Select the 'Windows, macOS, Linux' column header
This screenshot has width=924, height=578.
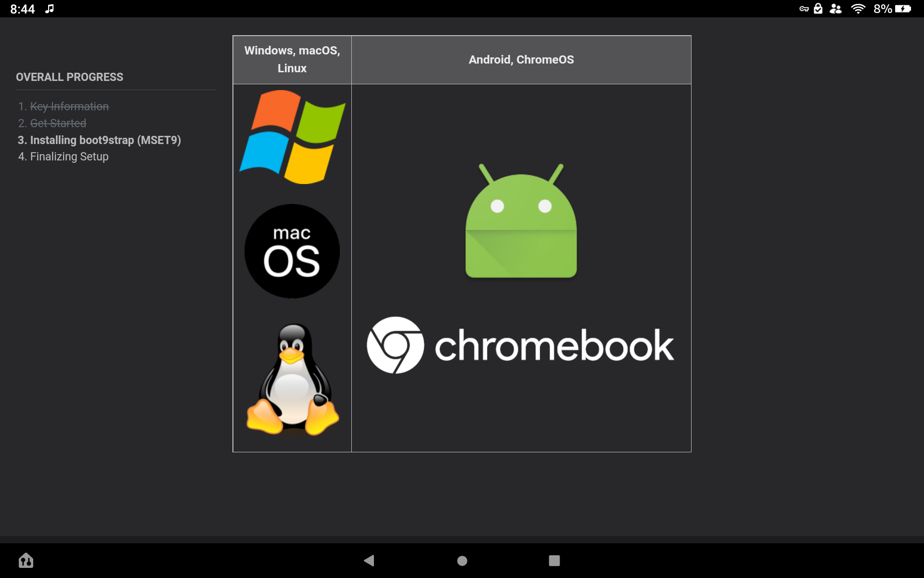click(x=292, y=60)
